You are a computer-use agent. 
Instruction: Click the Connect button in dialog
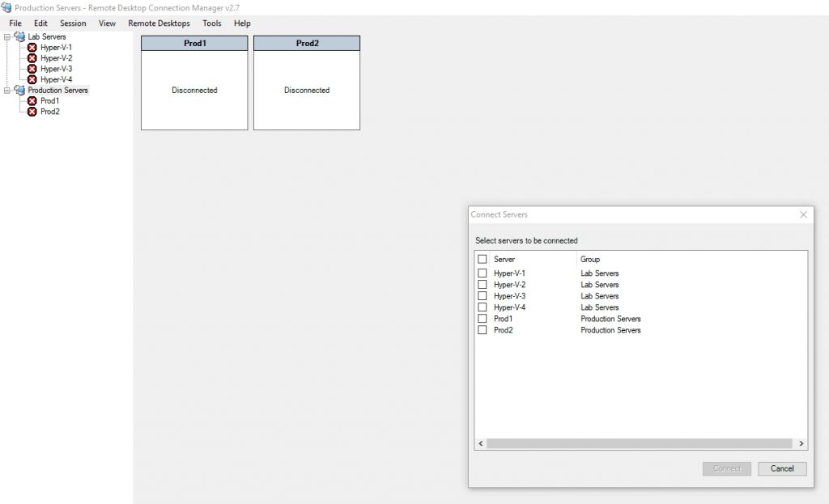click(x=727, y=468)
